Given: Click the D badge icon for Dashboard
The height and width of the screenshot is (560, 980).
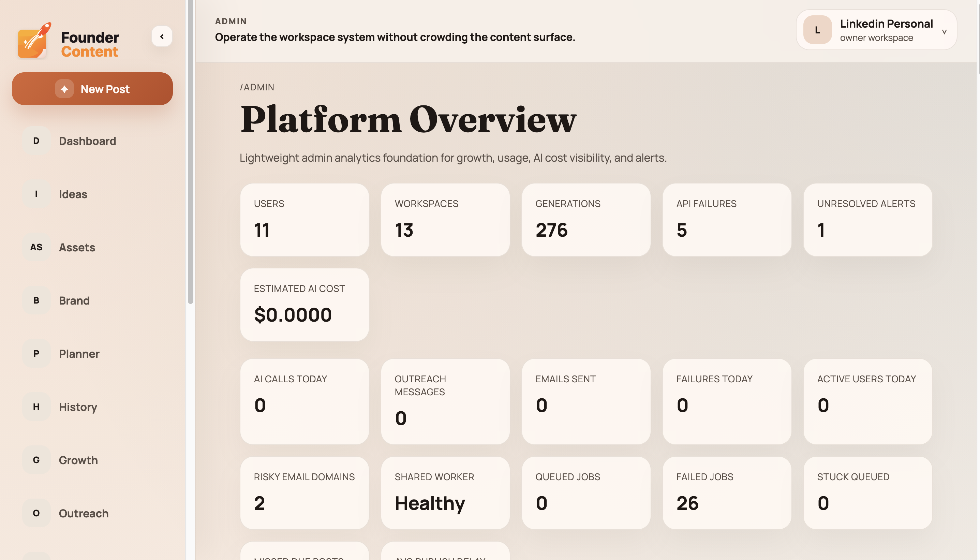Looking at the screenshot, I should click(x=36, y=141).
